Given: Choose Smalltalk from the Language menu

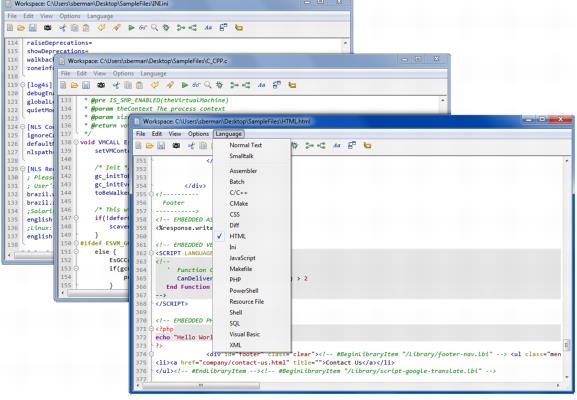Looking at the screenshot, I should 252,156.
